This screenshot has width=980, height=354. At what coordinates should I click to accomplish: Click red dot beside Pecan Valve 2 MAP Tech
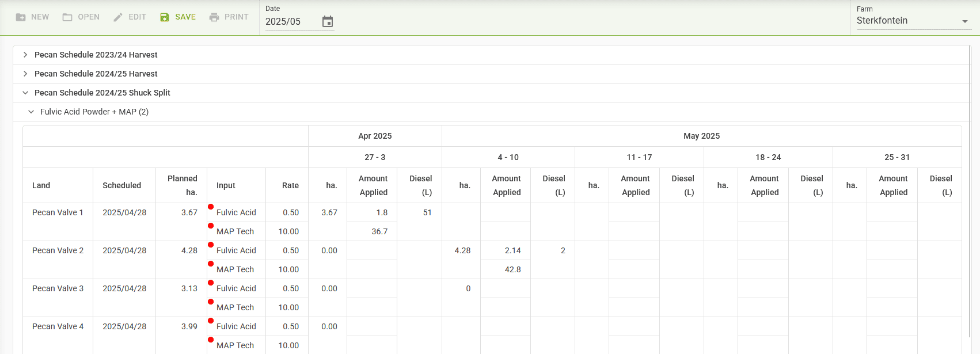tap(211, 264)
